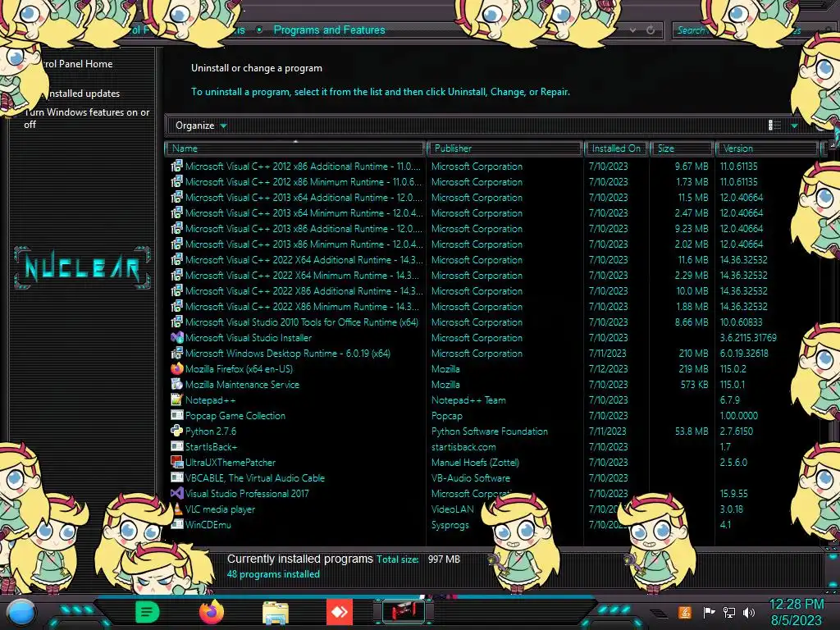Click the 53.8 MB size cell
Viewport: 840px width, 630px height.
(692, 431)
